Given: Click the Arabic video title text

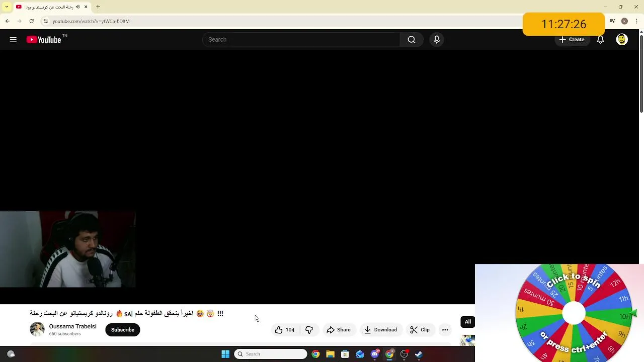Looking at the screenshot, I should 126,313.
